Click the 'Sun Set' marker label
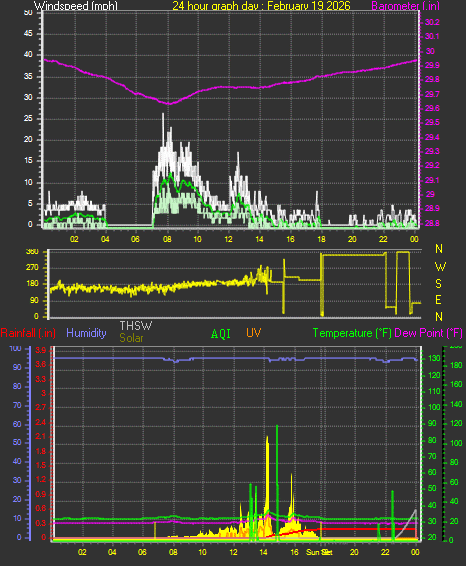The width and height of the screenshot is (466, 566). click(x=319, y=552)
